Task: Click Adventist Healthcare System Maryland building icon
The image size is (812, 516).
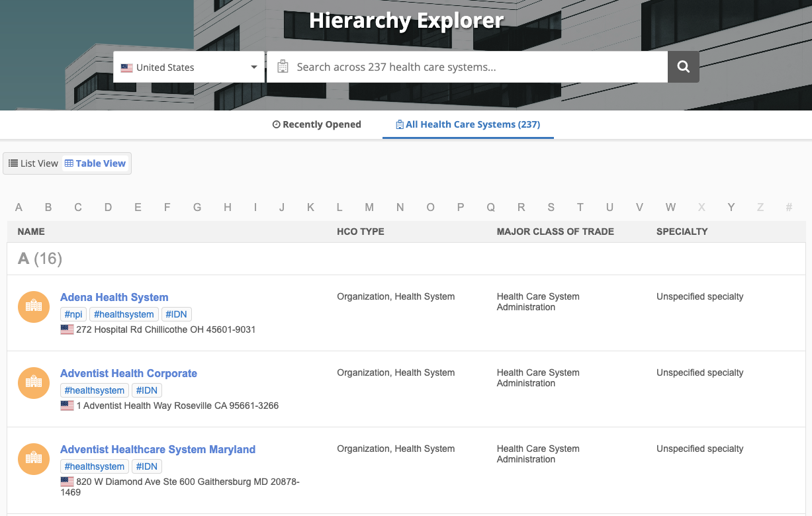Action: (x=34, y=459)
